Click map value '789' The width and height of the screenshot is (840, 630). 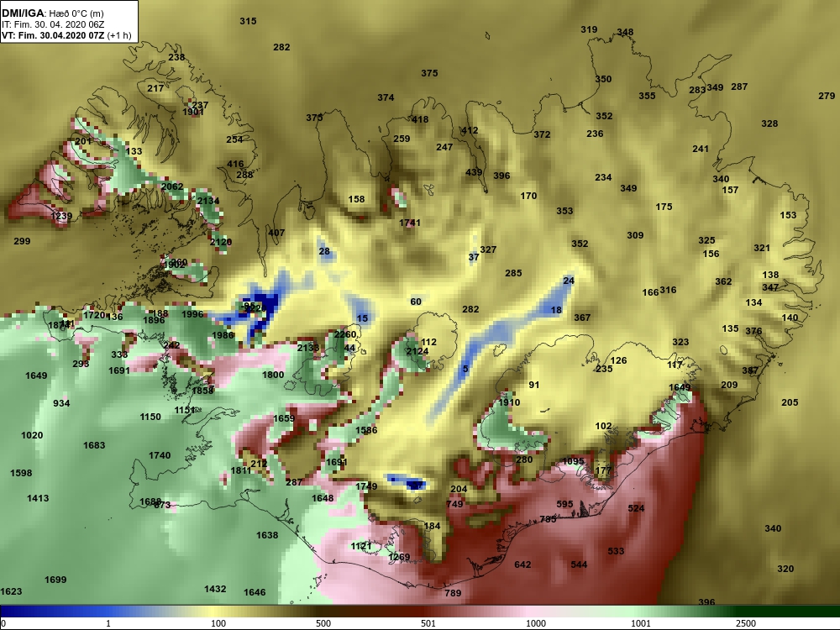453,593
